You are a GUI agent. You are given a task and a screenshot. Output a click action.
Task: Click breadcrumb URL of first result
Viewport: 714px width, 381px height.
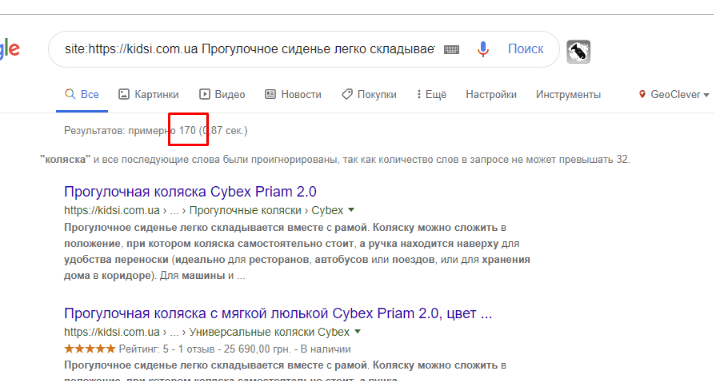click(x=204, y=210)
